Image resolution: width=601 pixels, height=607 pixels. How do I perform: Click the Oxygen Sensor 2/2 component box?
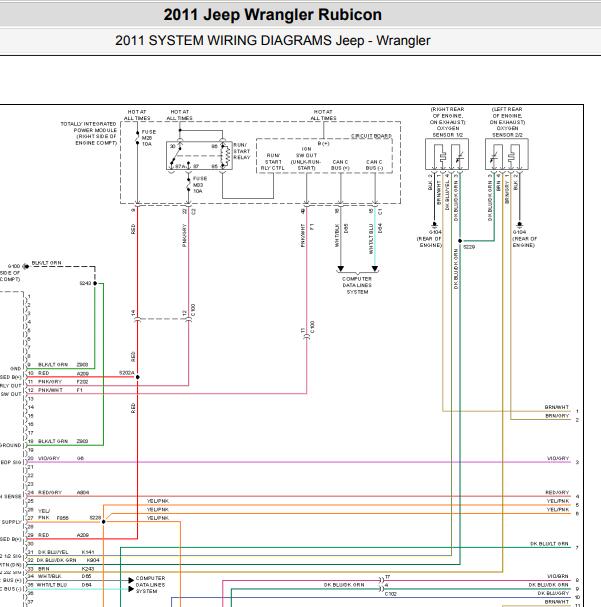(x=507, y=154)
